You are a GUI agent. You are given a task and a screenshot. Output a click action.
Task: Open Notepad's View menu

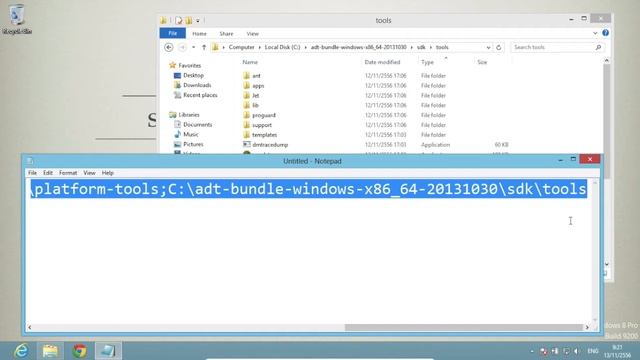pyautogui.click(x=89, y=173)
